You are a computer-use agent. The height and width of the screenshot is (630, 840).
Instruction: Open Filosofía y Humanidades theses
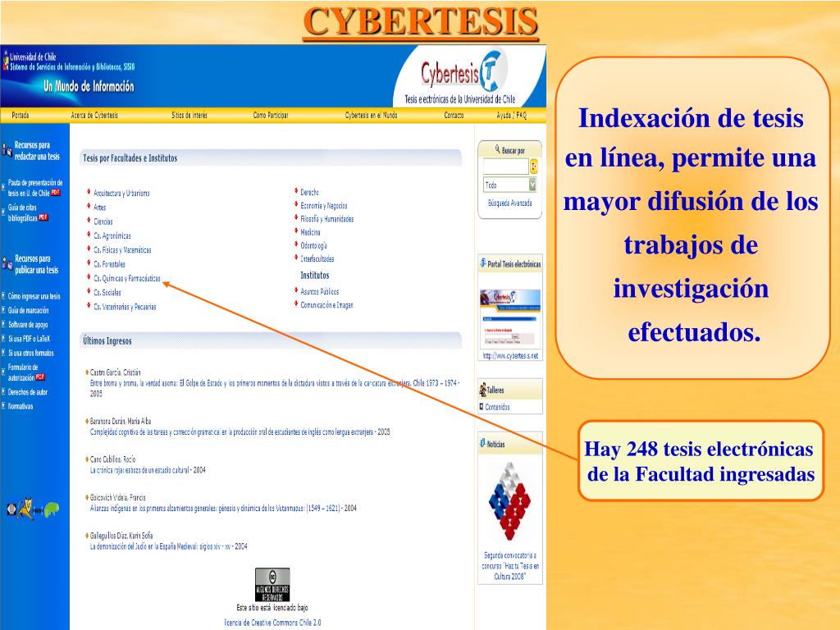(326, 219)
